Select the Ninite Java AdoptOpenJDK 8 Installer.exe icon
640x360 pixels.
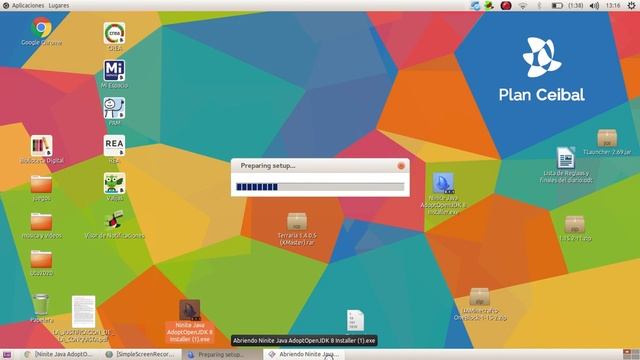click(x=443, y=183)
